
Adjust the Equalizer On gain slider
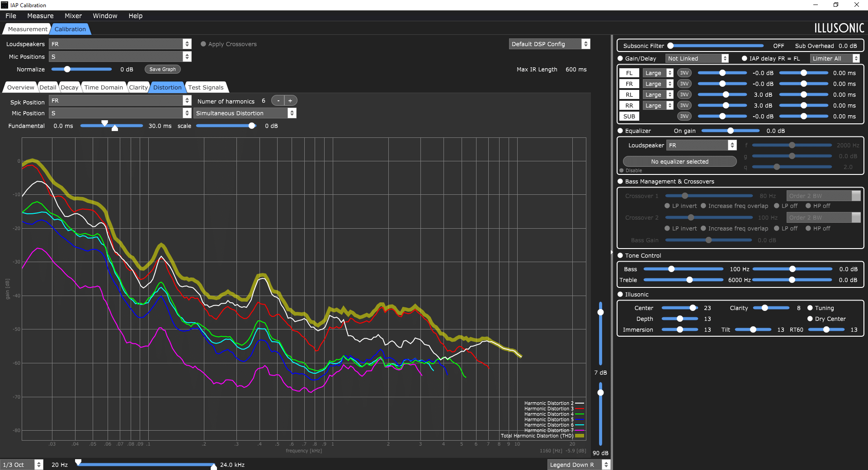click(x=731, y=131)
